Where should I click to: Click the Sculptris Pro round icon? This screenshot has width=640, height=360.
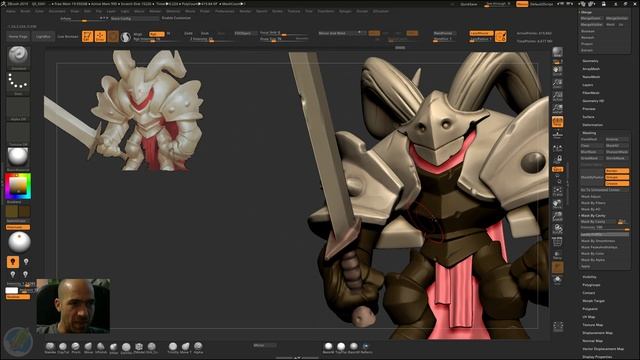[126, 37]
